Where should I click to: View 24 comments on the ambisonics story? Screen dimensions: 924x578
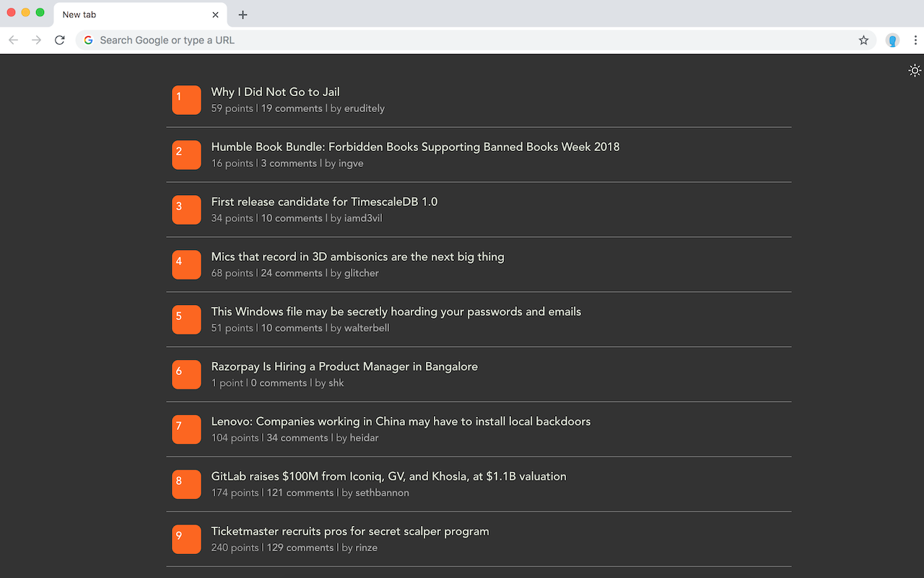(292, 273)
